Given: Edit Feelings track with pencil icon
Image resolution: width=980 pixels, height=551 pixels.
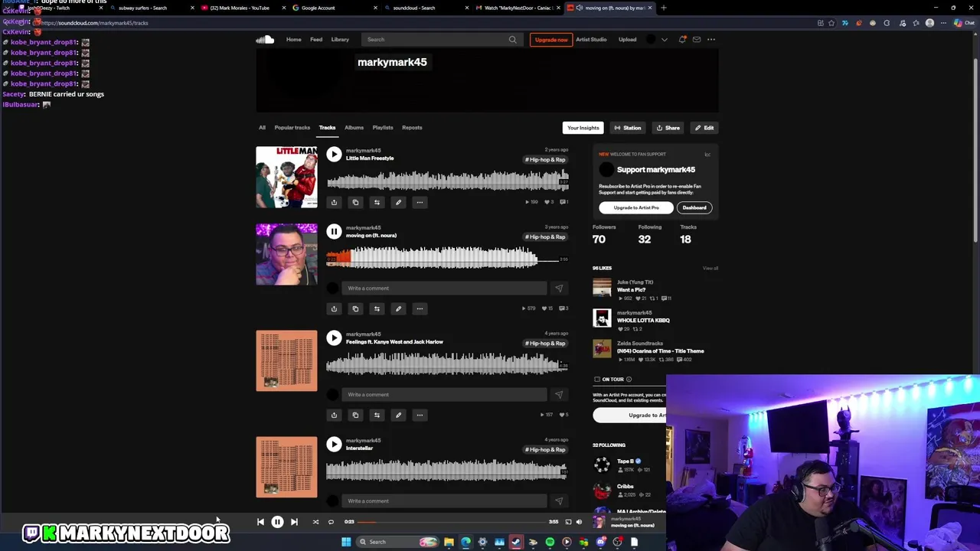Looking at the screenshot, I should click(x=398, y=415).
